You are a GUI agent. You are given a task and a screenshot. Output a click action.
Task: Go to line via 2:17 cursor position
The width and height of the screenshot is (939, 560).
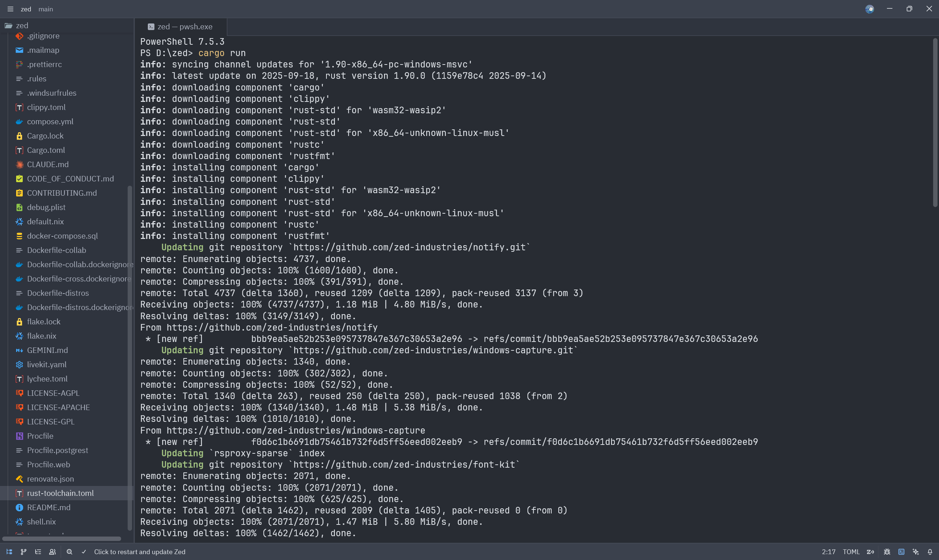[828, 552]
